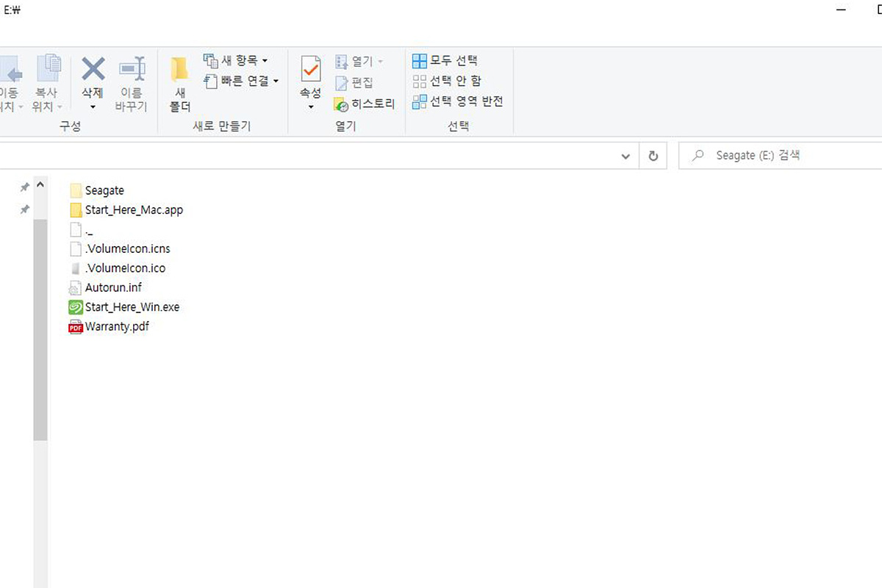This screenshot has width=882, height=588.
Task: Click the navigation pane scrollbar thumb
Action: (x=40, y=329)
